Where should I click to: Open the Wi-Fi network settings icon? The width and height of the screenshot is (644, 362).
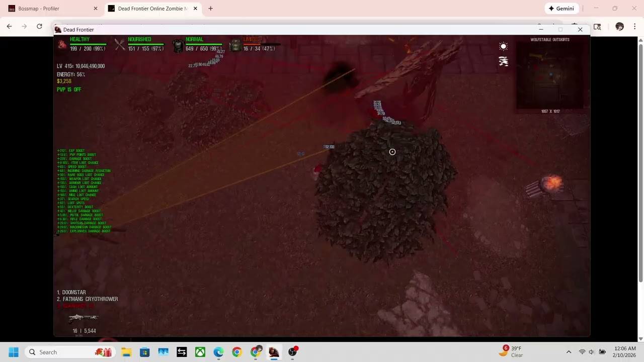582,352
